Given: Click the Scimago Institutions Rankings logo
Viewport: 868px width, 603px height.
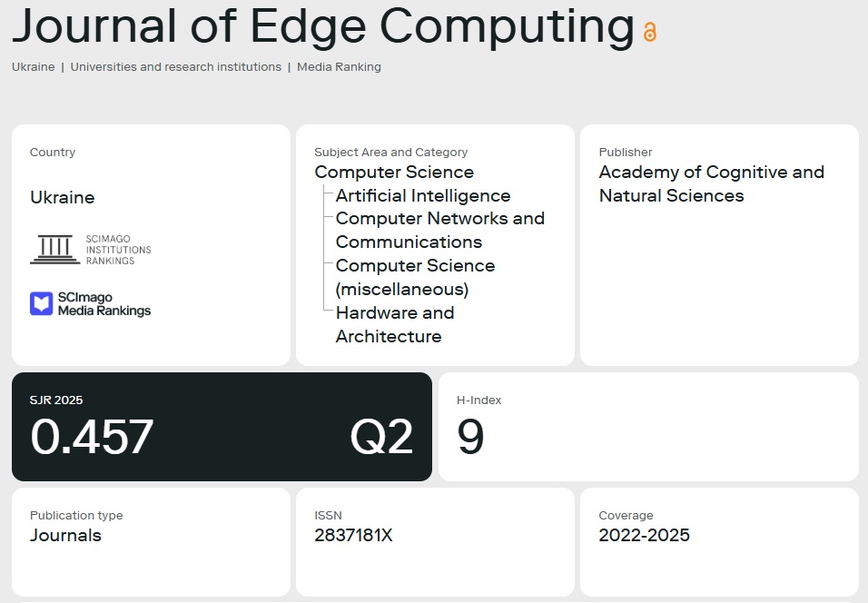Looking at the screenshot, I should (x=91, y=249).
